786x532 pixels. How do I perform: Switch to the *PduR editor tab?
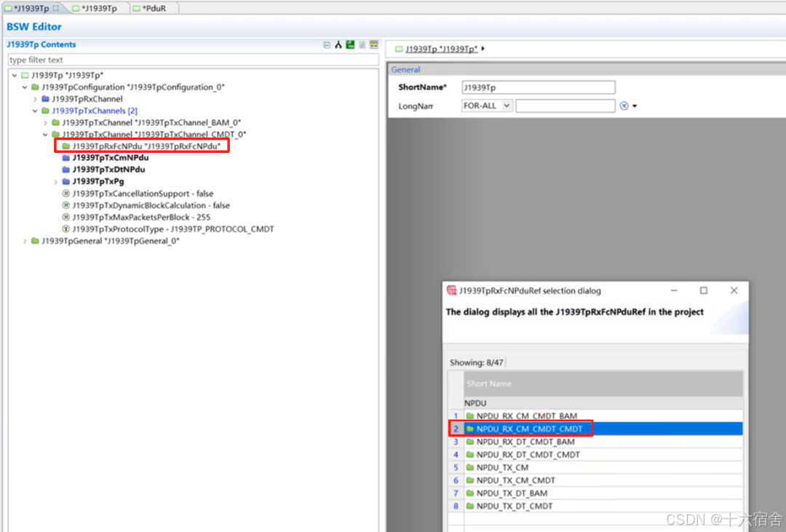pyautogui.click(x=154, y=8)
